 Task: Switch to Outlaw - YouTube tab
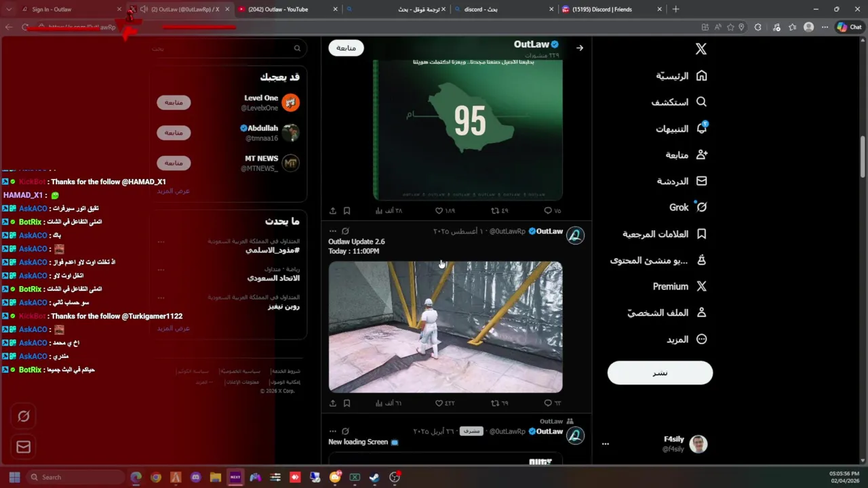tap(288, 9)
